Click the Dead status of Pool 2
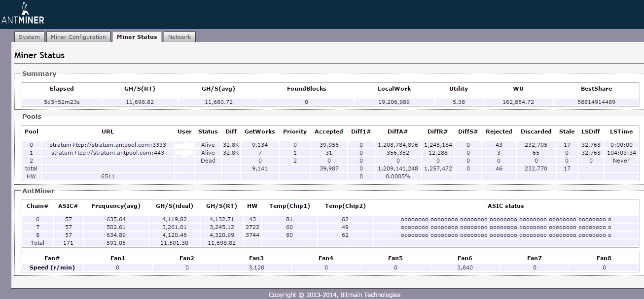 208,161
